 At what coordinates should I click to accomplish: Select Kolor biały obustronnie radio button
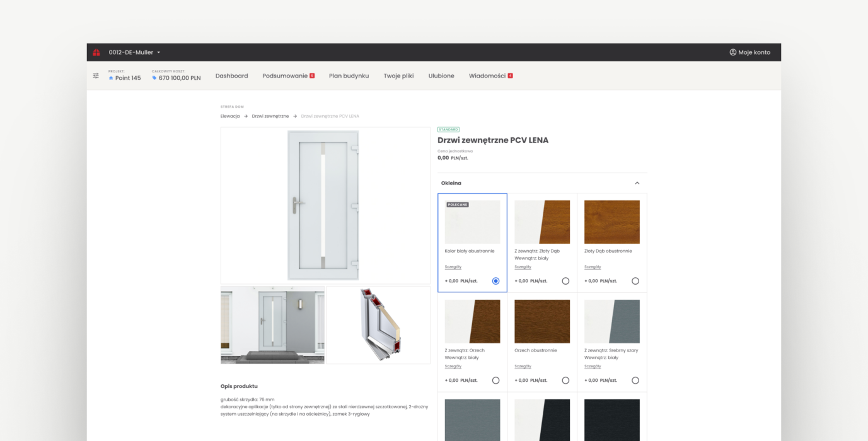(495, 281)
